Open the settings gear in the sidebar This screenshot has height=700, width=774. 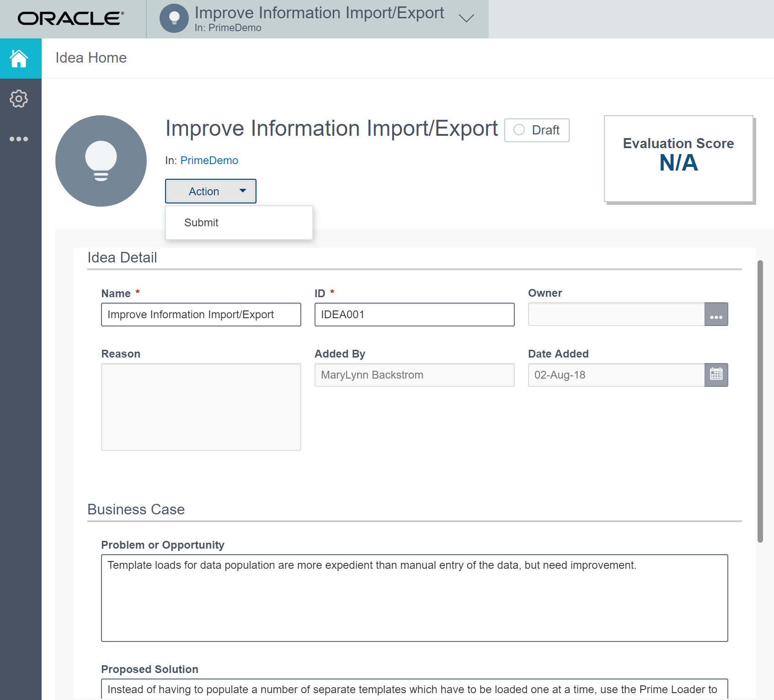19,99
